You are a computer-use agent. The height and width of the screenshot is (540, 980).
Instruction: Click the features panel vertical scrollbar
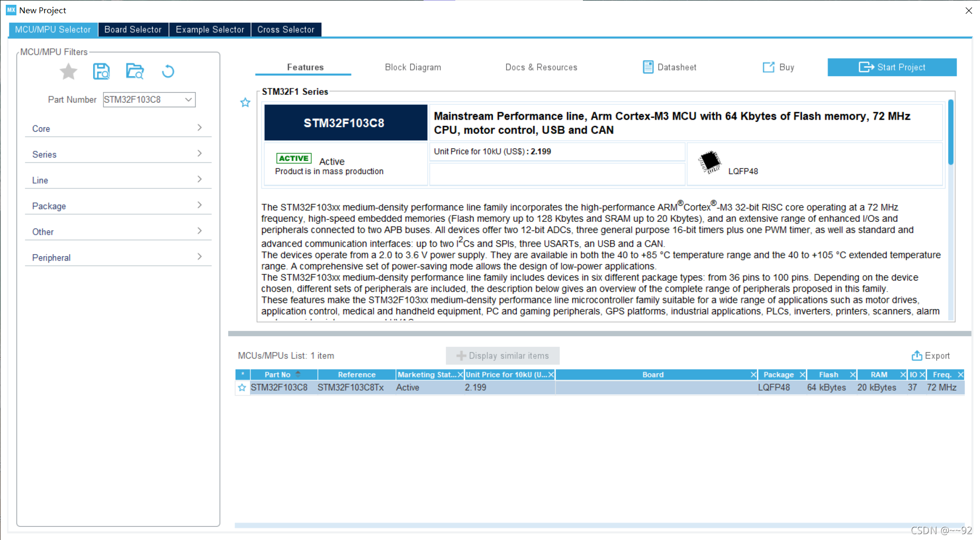[x=951, y=132]
